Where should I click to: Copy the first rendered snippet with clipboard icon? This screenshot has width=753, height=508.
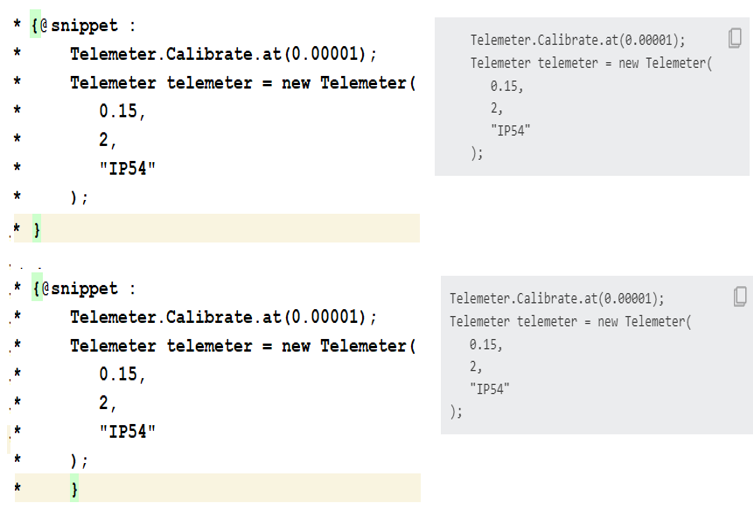click(735, 38)
